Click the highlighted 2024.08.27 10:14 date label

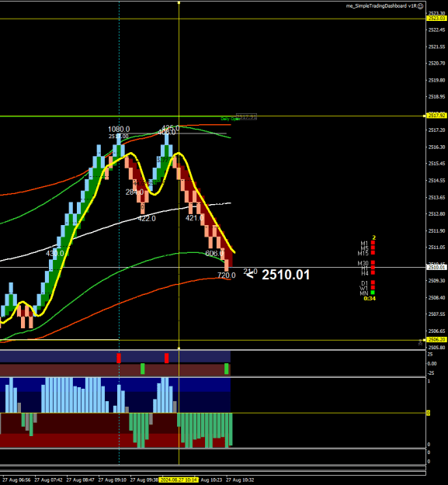pyautogui.click(x=179, y=480)
